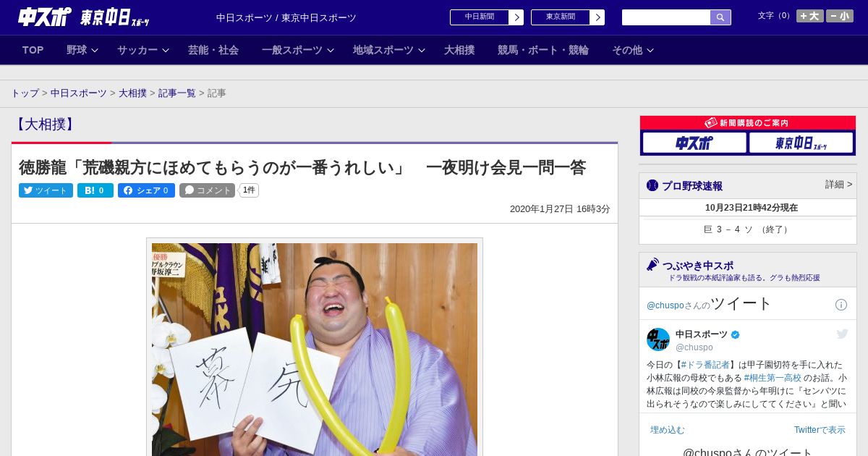
Task: Click the 中日スポーツ breadcrumb link
Action: (79, 93)
